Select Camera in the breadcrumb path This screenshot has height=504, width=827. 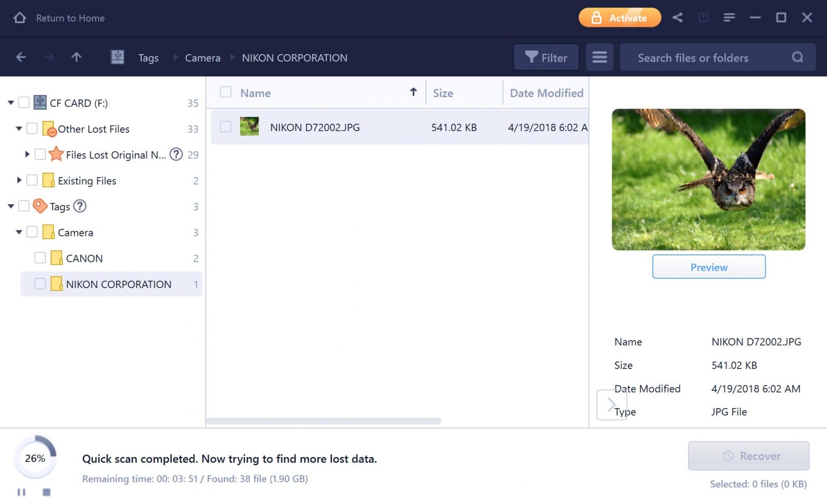[202, 58]
